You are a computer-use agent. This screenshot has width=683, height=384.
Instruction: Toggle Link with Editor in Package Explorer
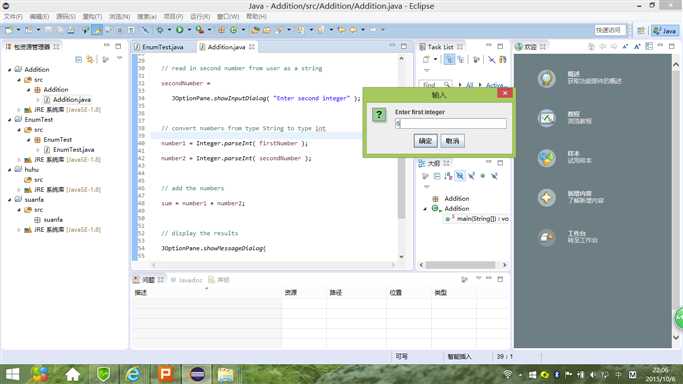click(x=90, y=59)
